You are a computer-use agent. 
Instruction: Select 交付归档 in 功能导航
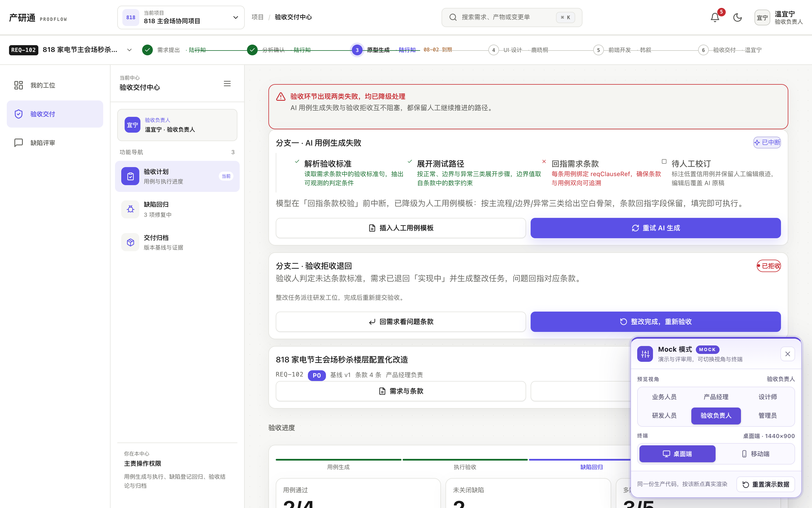tap(177, 242)
